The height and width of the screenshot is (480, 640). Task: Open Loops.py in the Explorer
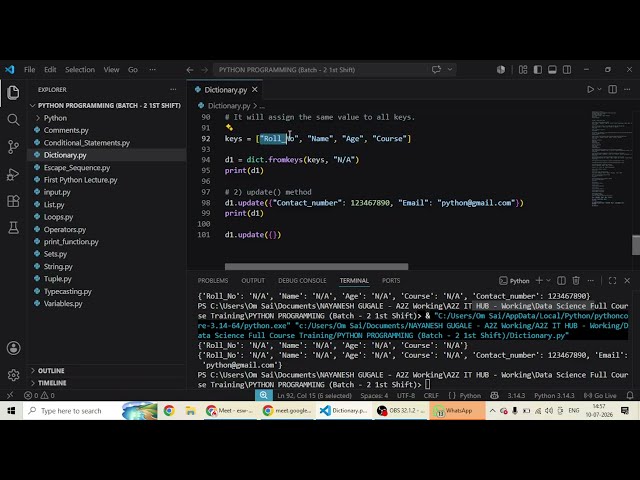58,217
